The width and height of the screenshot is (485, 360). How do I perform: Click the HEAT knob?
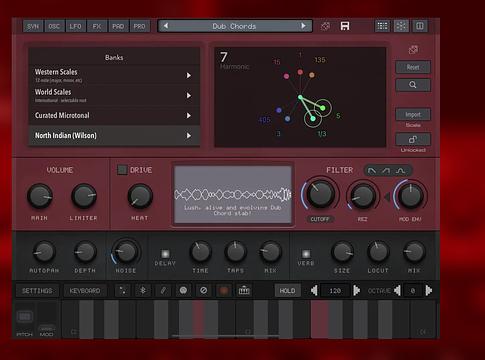pyautogui.click(x=140, y=197)
